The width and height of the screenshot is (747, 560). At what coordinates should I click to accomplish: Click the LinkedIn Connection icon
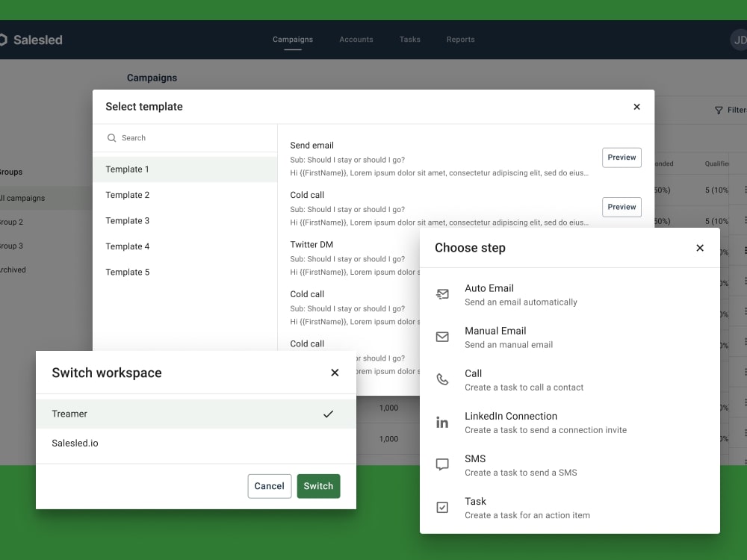click(442, 423)
